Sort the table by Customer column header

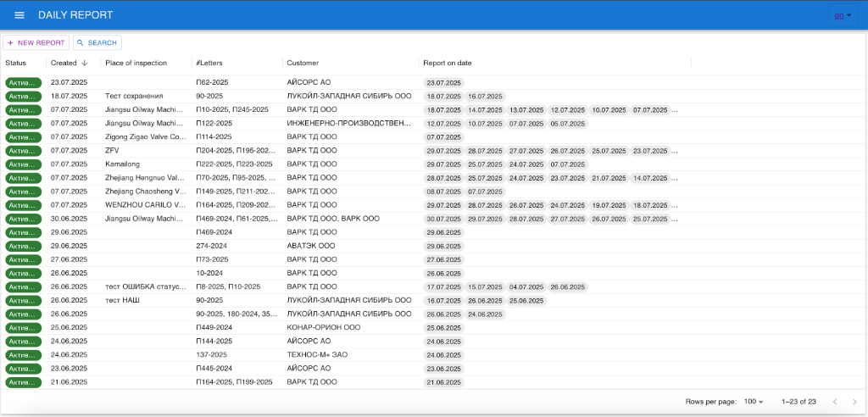tap(303, 63)
